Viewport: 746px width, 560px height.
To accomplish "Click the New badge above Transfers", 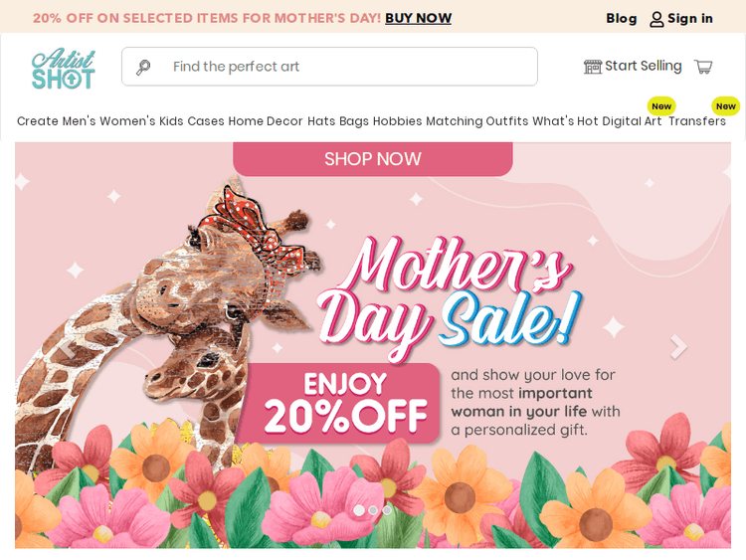I will click(725, 106).
